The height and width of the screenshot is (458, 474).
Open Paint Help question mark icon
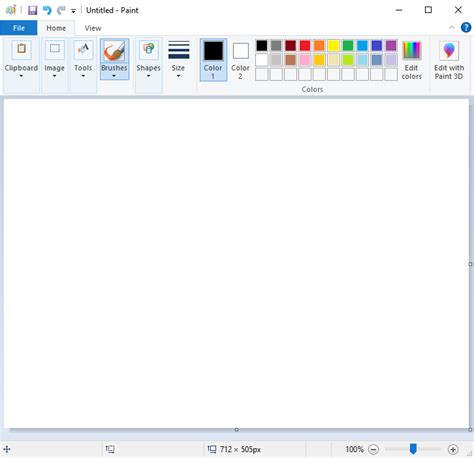pyautogui.click(x=466, y=28)
